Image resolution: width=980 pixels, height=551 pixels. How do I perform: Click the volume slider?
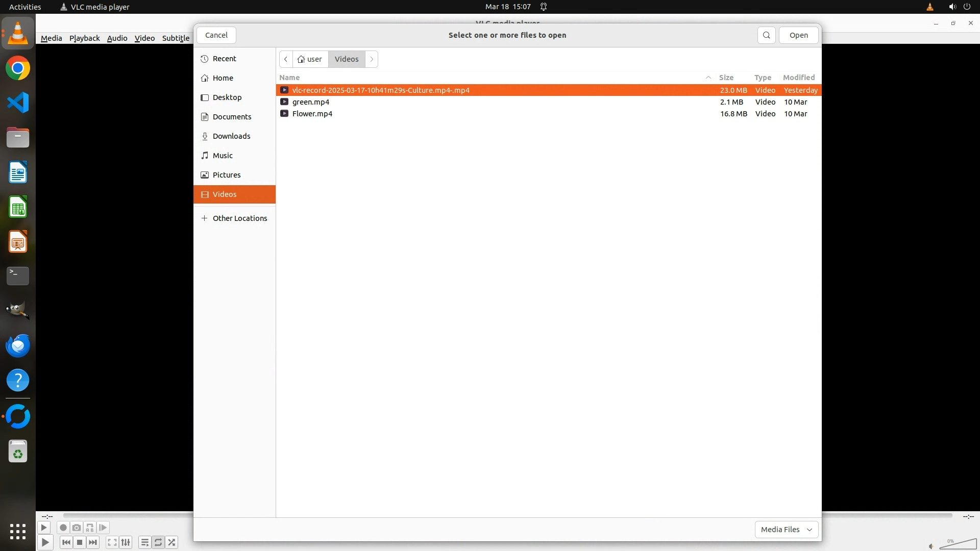[958, 544]
